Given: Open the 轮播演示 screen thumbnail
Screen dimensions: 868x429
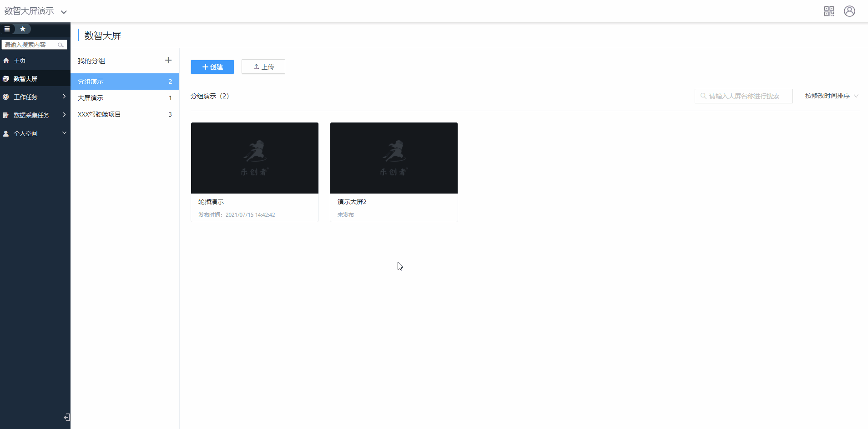Looking at the screenshot, I should tap(255, 158).
